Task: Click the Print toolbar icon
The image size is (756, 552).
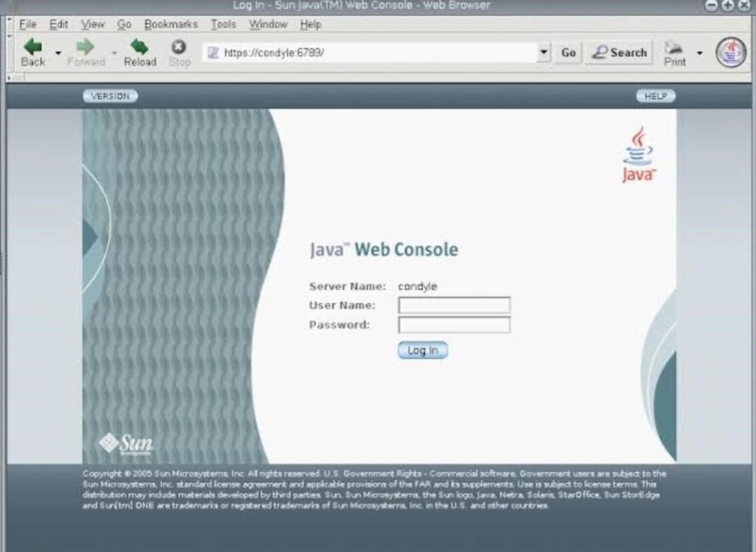Action: 674,49
